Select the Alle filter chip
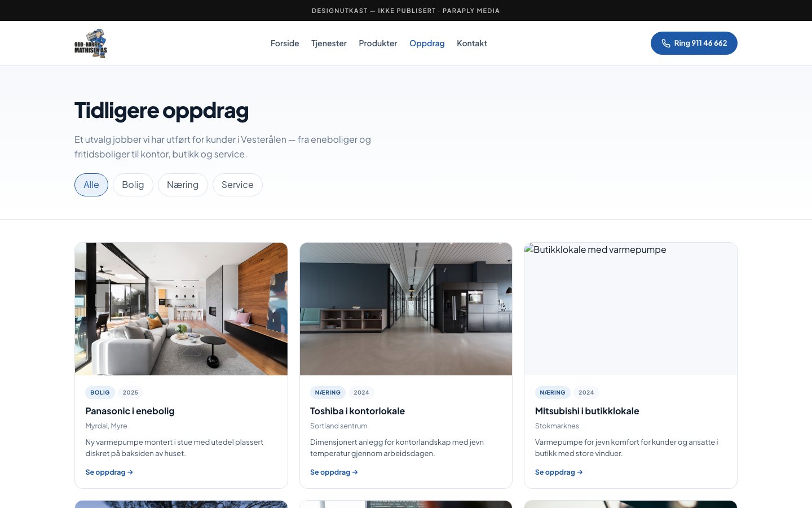 point(91,185)
